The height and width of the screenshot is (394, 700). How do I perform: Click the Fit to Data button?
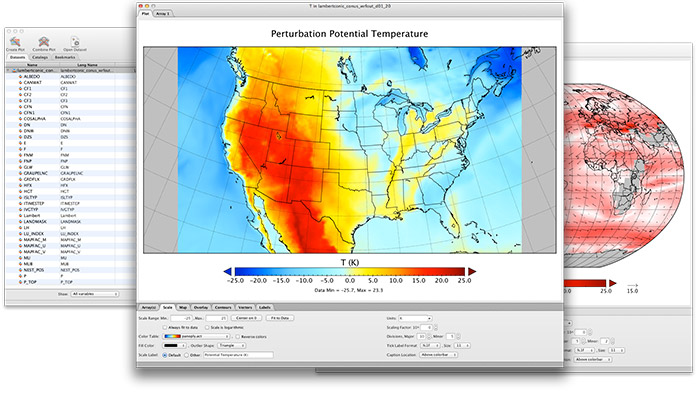click(280, 318)
